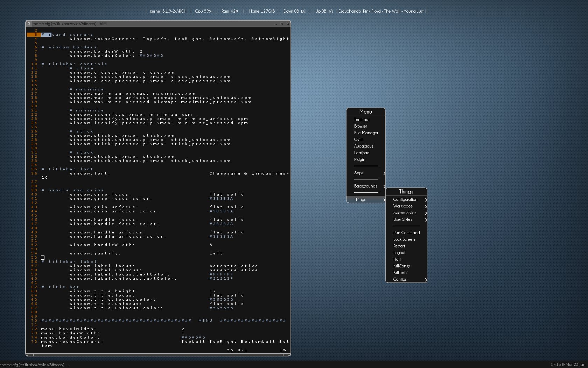
Task: Click the window.title.height value 17
Action: (212, 291)
